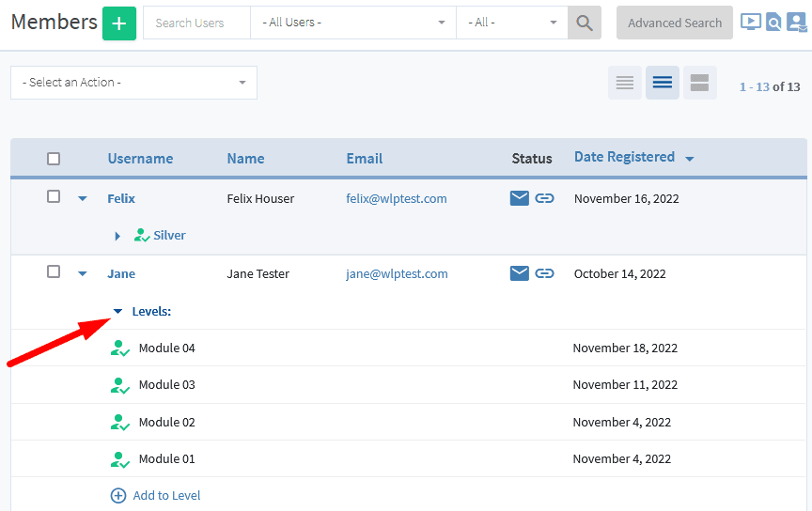The width and height of the screenshot is (812, 511).
Task: Click Felix's envelope status icon
Action: [520, 198]
